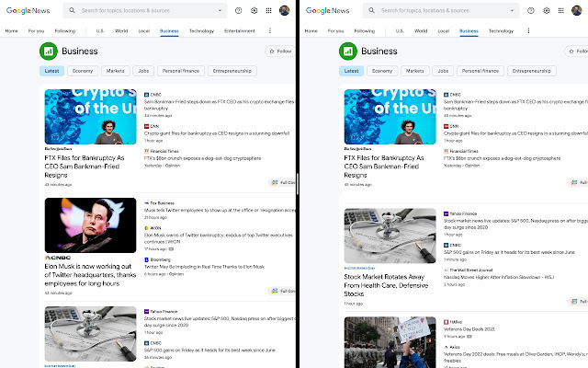588x368 pixels.
Task: Open Local section in left window
Action: coord(144,30)
